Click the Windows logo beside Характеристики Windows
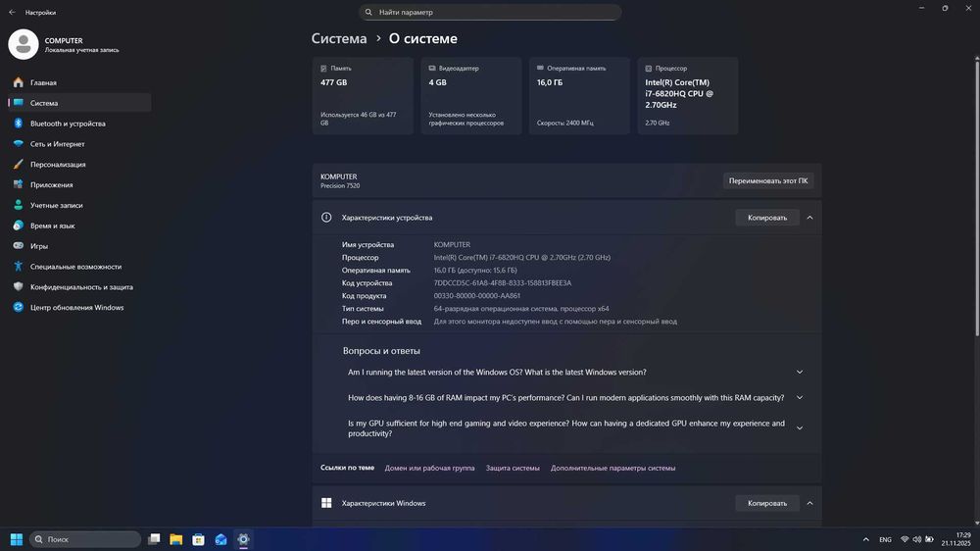The image size is (980, 551). pyautogui.click(x=326, y=503)
